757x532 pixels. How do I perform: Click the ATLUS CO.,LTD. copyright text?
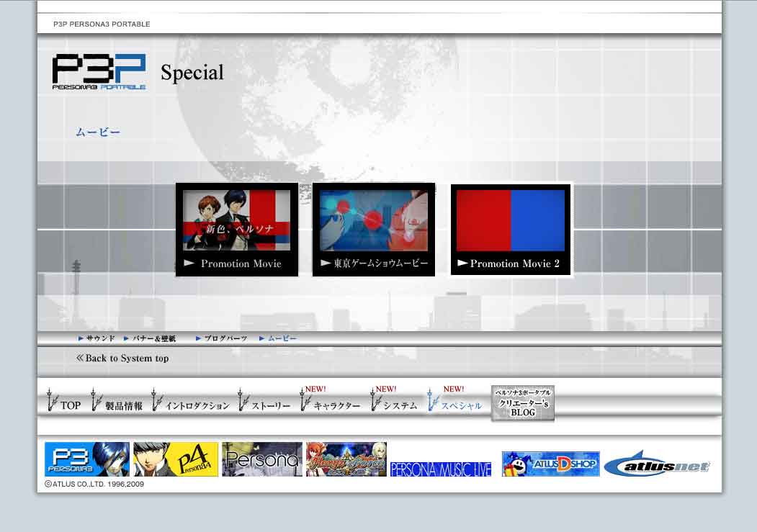(94, 484)
